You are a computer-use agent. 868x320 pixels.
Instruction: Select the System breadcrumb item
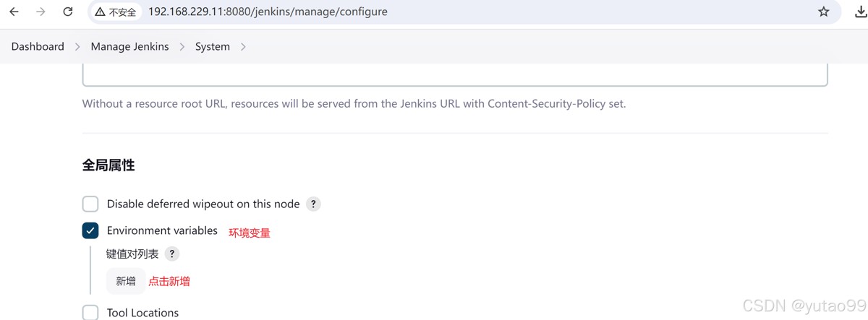(213, 47)
